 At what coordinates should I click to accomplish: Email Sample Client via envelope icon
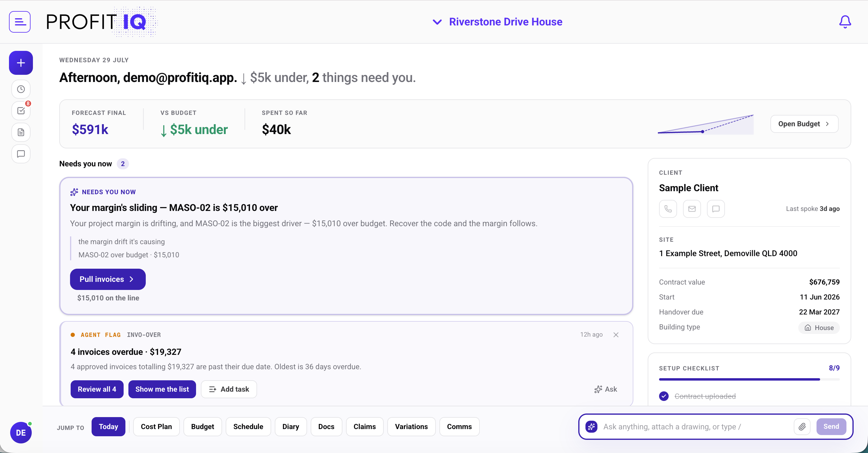click(x=692, y=209)
